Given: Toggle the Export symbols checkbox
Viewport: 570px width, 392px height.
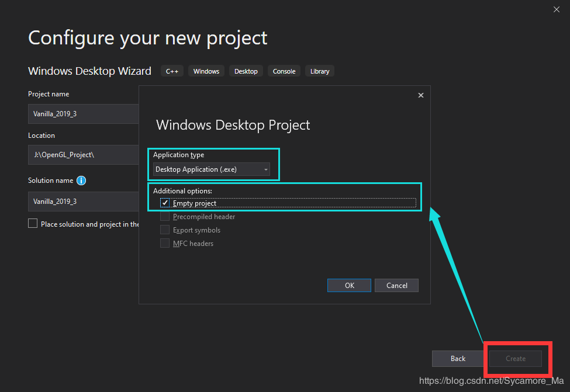Looking at the screenshot, I should 165,230.
